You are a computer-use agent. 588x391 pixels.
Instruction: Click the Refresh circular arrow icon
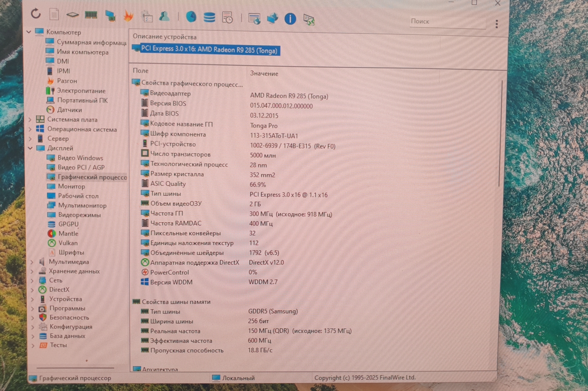coord(35,14)
